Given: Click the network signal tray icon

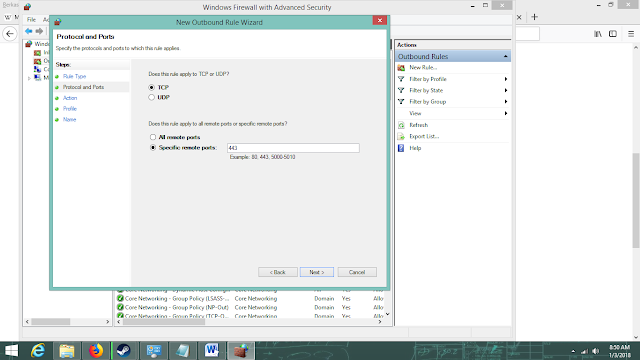Looking at the screenshot, I should (584, 351).
